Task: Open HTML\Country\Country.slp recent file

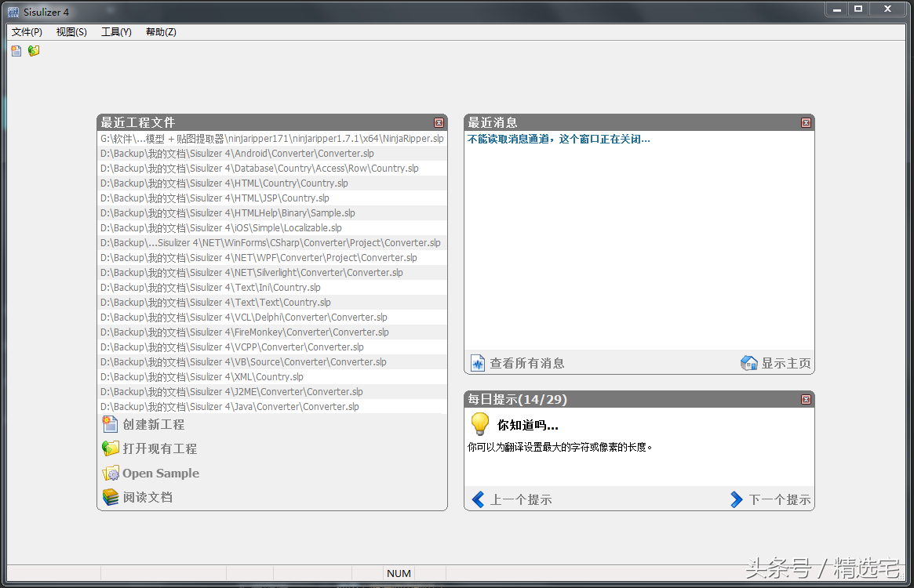Action: (x=272, y=183)
